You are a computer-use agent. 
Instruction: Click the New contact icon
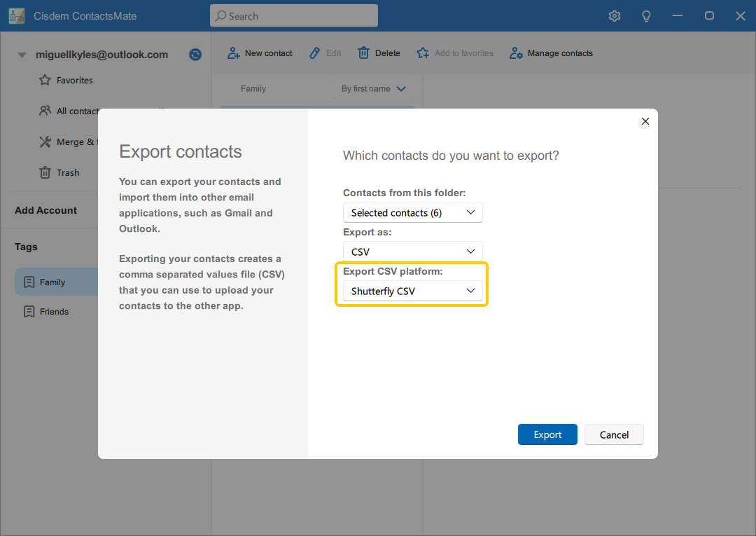pyautogui.click(x=234, y=53)
